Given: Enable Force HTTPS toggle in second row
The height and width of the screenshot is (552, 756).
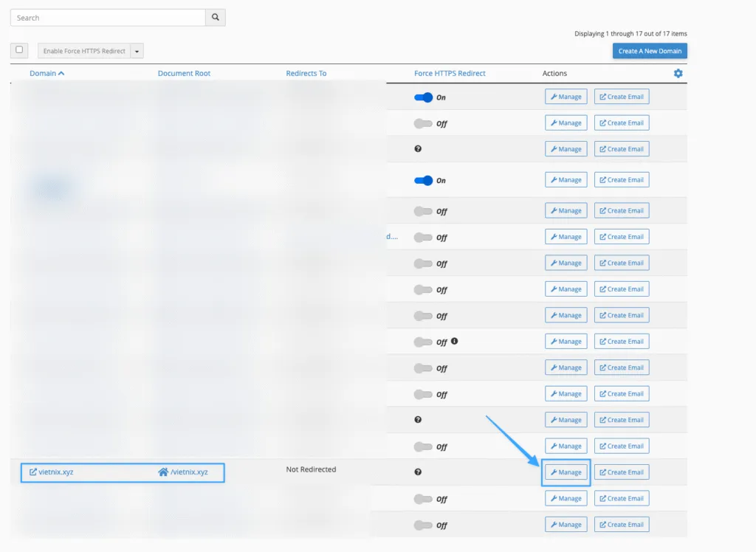Looking at the screenshot, I should tap(423, 123).
